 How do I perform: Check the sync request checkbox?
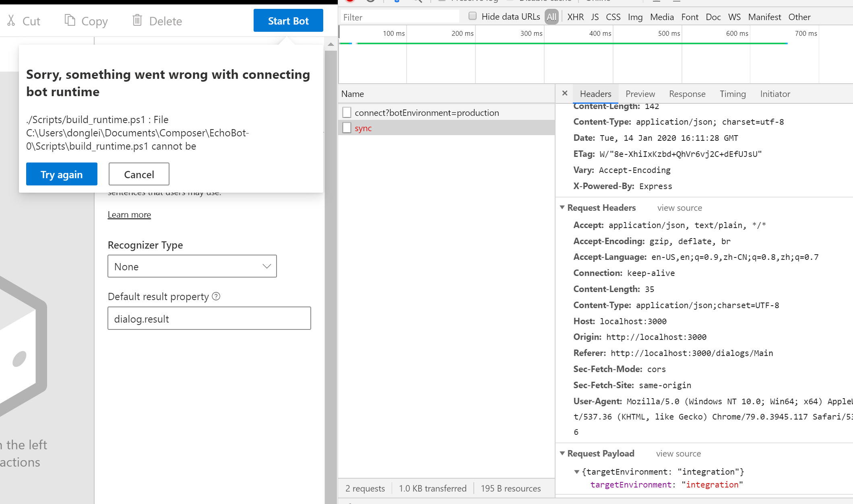tap(347, 128)
